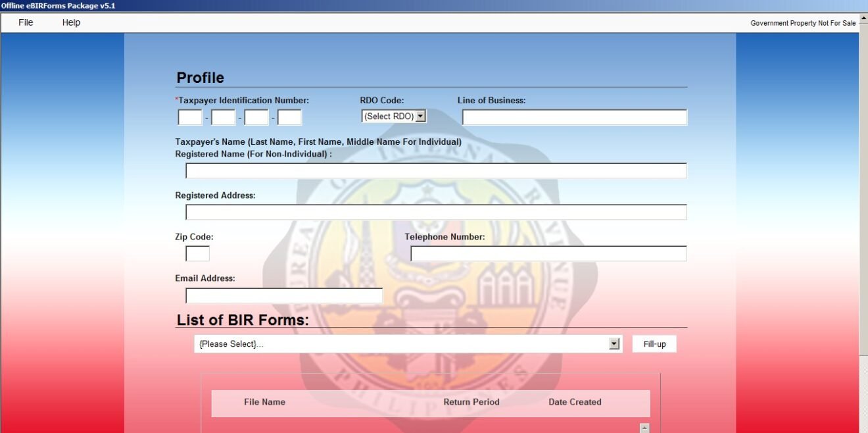Focus the Email Address field
868x433 pixels.
284,296
